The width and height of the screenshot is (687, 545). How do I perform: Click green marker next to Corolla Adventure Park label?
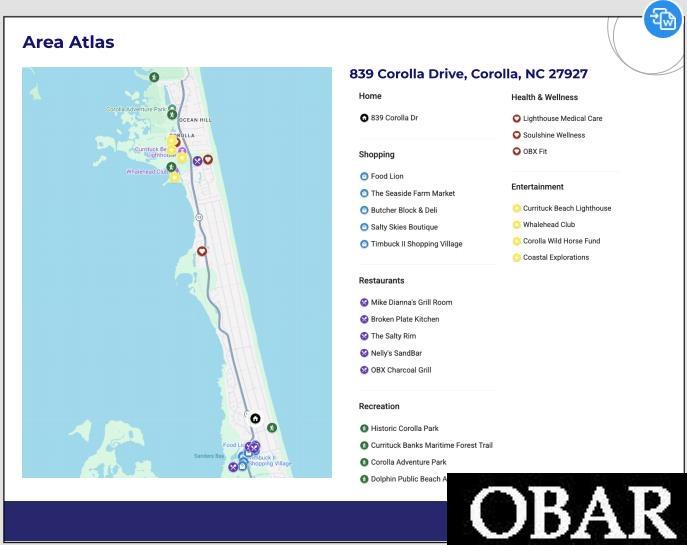(x=172, y=115)
